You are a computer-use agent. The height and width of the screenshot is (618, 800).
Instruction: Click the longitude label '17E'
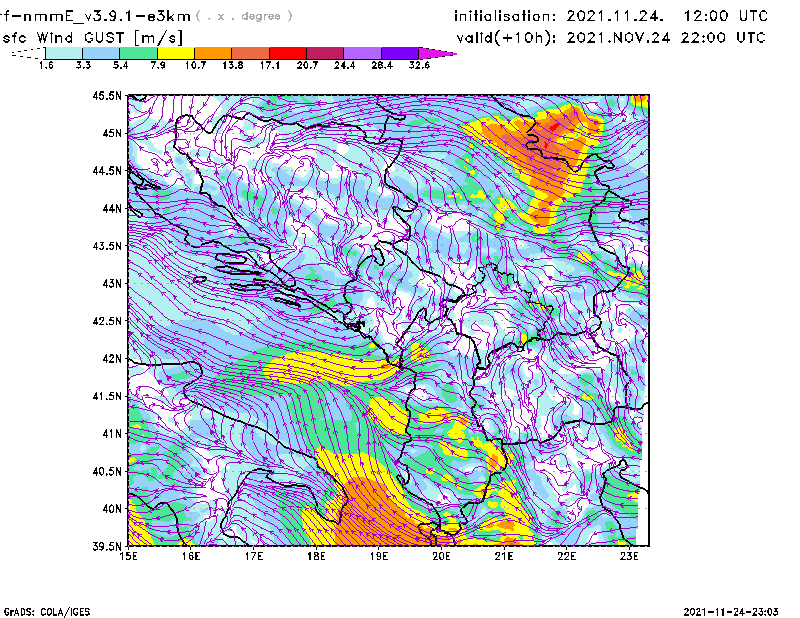click(x=254, y=556)
